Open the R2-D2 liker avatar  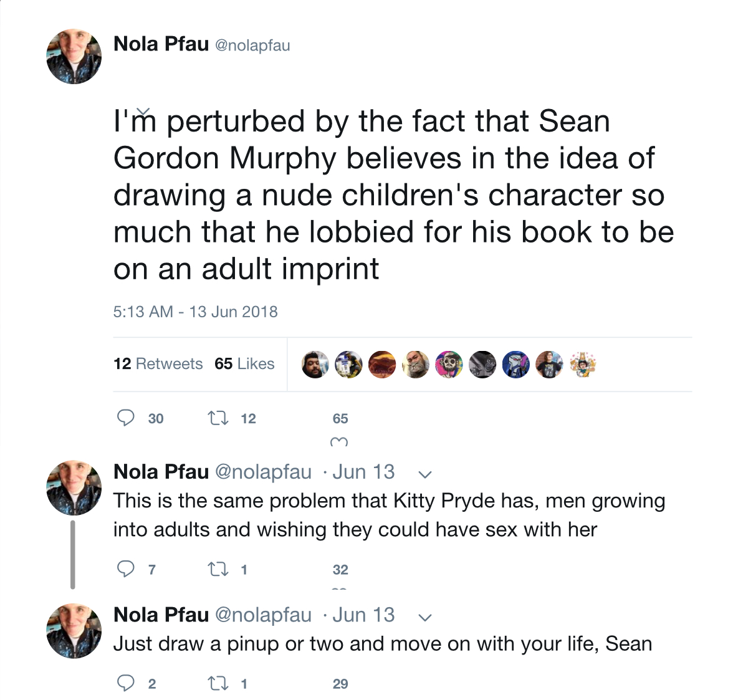(349, 365)
